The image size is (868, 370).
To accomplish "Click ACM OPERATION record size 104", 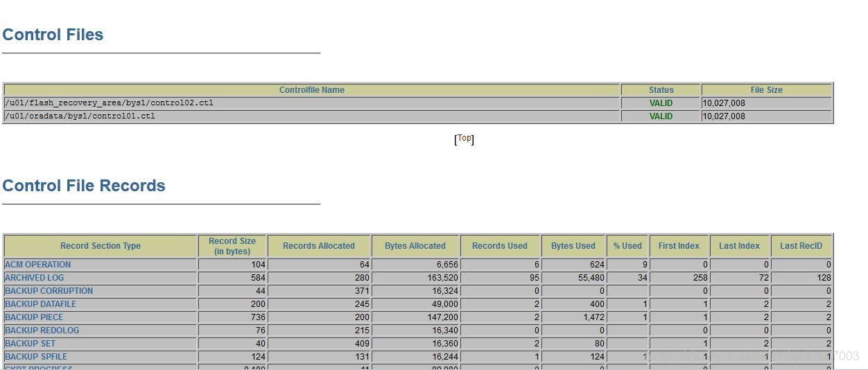I will point(259,265).
